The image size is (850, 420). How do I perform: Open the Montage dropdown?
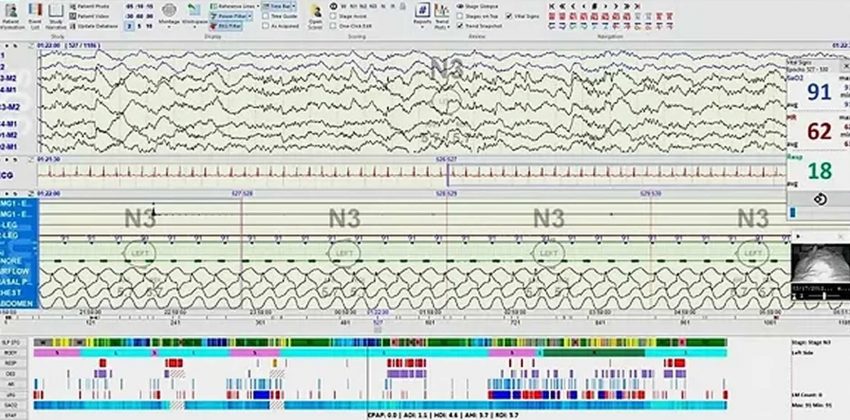pyautogui.click(x=169, y=15)
